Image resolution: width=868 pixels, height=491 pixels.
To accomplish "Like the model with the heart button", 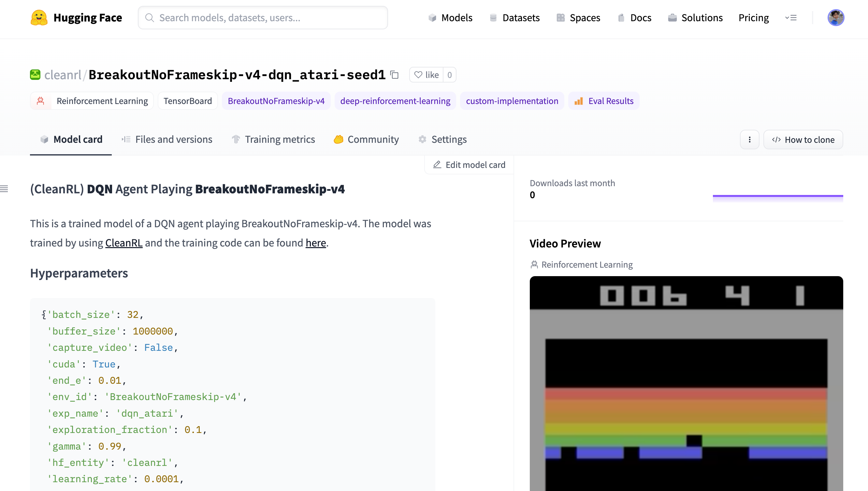I will [x=426, y=75].
